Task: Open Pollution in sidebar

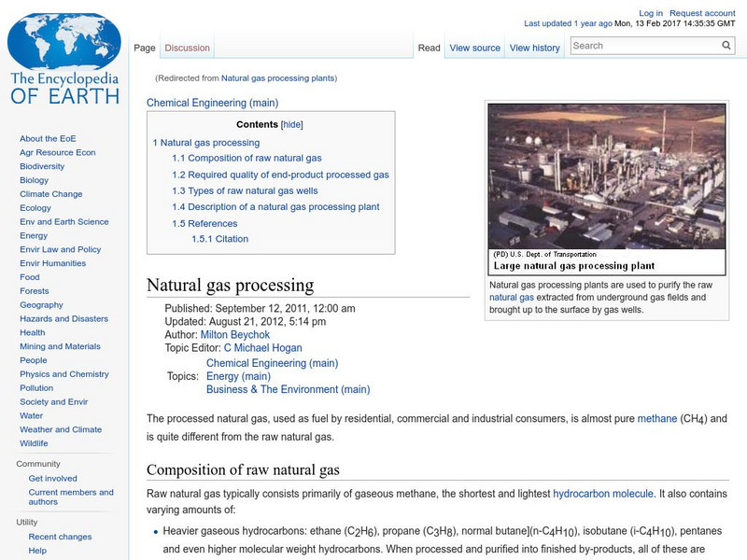Action: pos(36,387)
